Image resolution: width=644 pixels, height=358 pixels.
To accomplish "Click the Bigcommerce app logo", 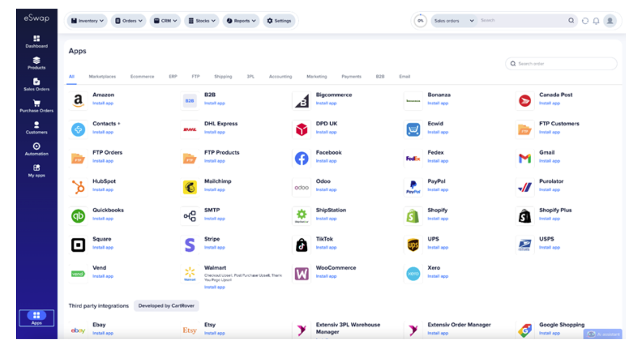I will (301, 101).
